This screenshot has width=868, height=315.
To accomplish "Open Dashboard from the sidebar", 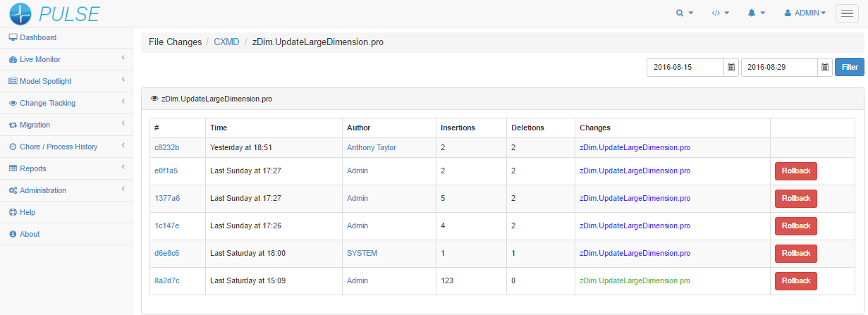I will [37, 37].
